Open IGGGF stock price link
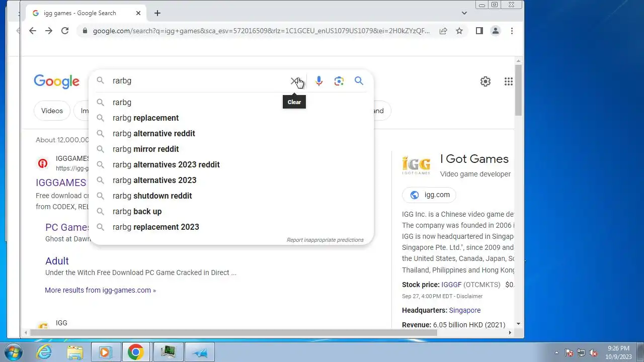Viewport: 644px width, 362px height. 451,285
